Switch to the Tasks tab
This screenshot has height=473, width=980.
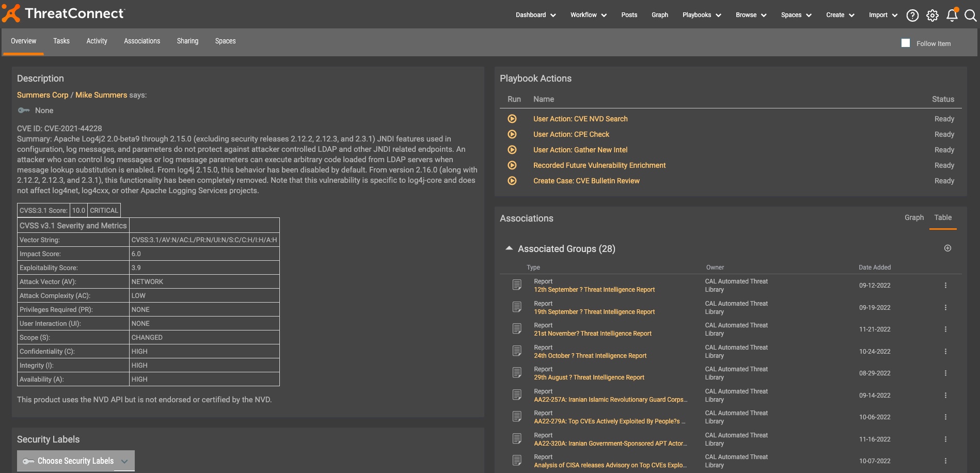click(x=61, y=41)
